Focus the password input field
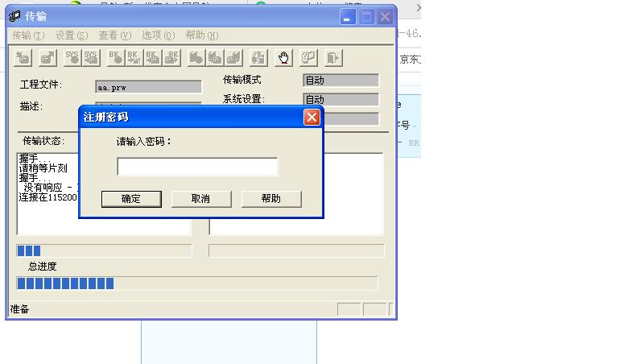This screenshot has height=364, width=644. pyautogui.click(x=197, y=167)
